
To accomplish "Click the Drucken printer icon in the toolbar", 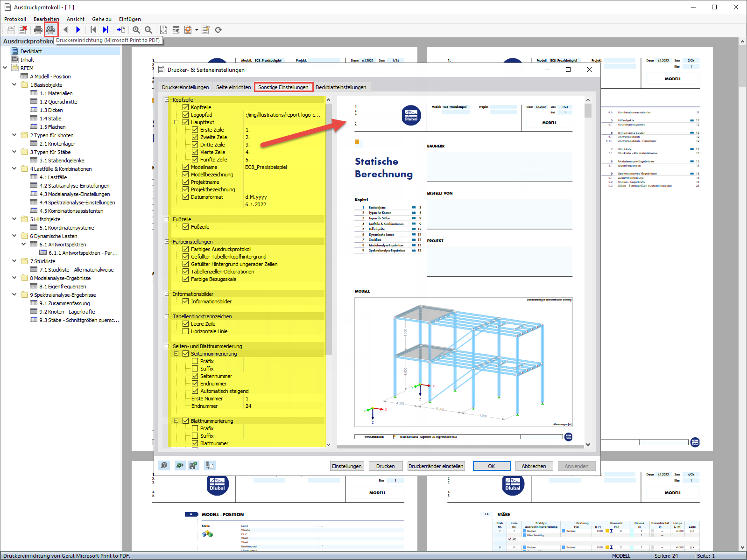I will (37, 29).
